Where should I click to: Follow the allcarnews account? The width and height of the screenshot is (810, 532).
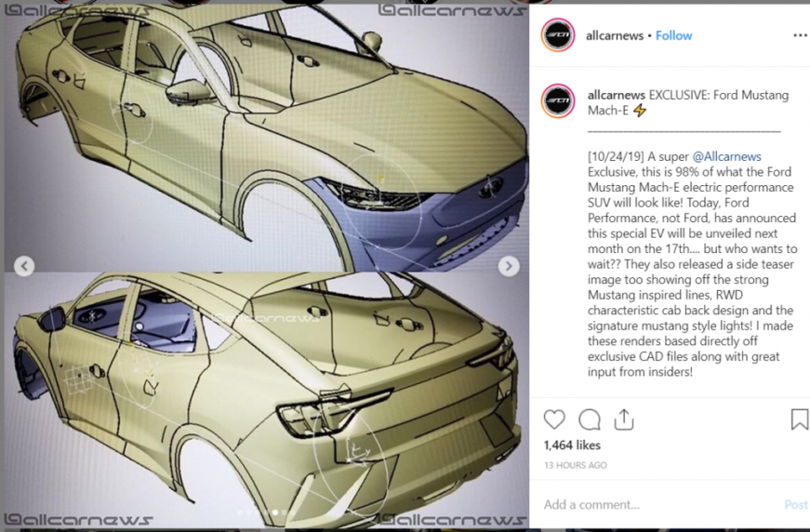pos(673,35)
